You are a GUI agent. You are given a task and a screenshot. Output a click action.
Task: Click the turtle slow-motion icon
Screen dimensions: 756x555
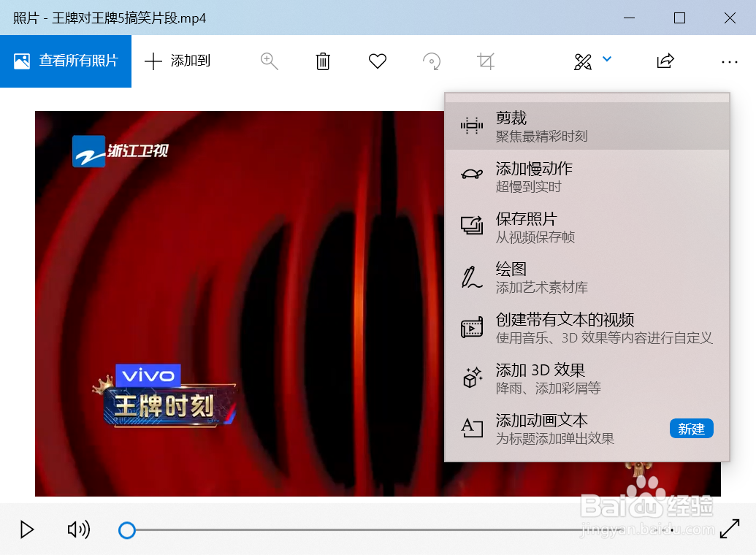tap(472, 175)
